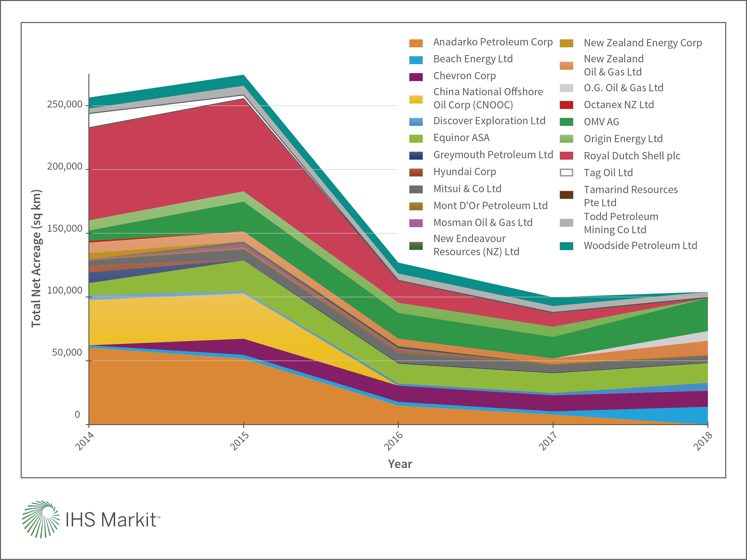
Task: Select the 'Woodside Petroleum Ltd' legend text
Action: (x=640, y=245)
